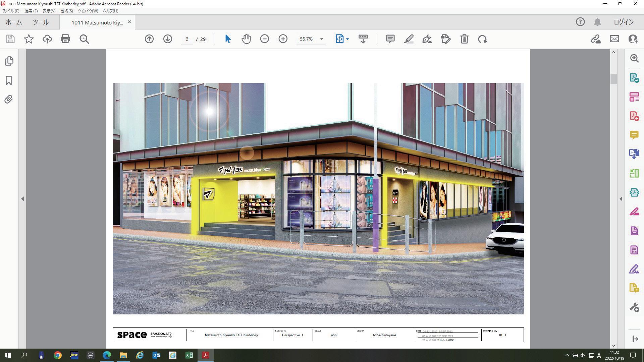644x362 pixels.
Task: Open Organize Pages tool in right pane
Action: [x=634, y=97]
